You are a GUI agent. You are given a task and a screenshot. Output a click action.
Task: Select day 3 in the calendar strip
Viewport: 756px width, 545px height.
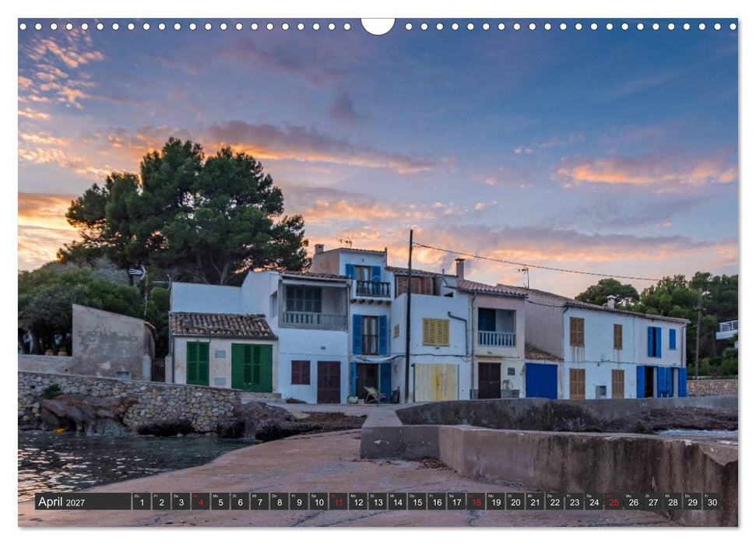(181, 501)
